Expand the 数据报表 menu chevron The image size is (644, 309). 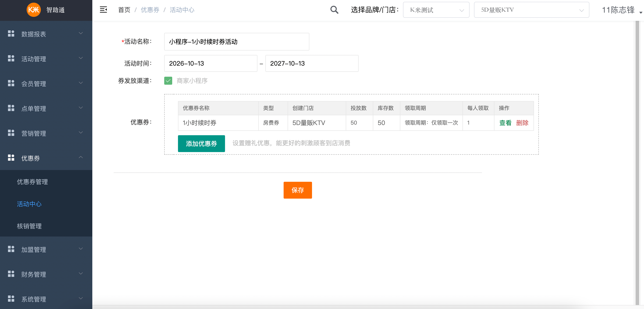click(x=81, y=33)
